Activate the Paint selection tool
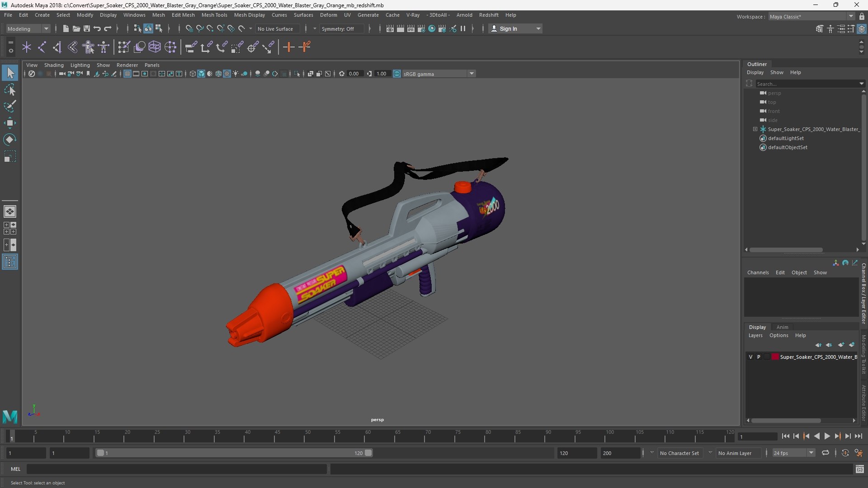The height and width of the screenshot is (488, 868). (10, 106)
